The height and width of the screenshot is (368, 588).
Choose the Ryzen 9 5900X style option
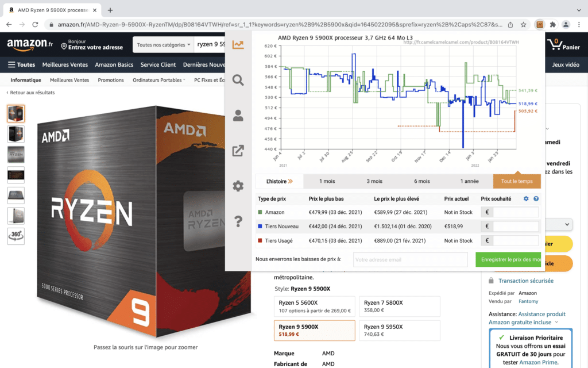click(315, 331)
